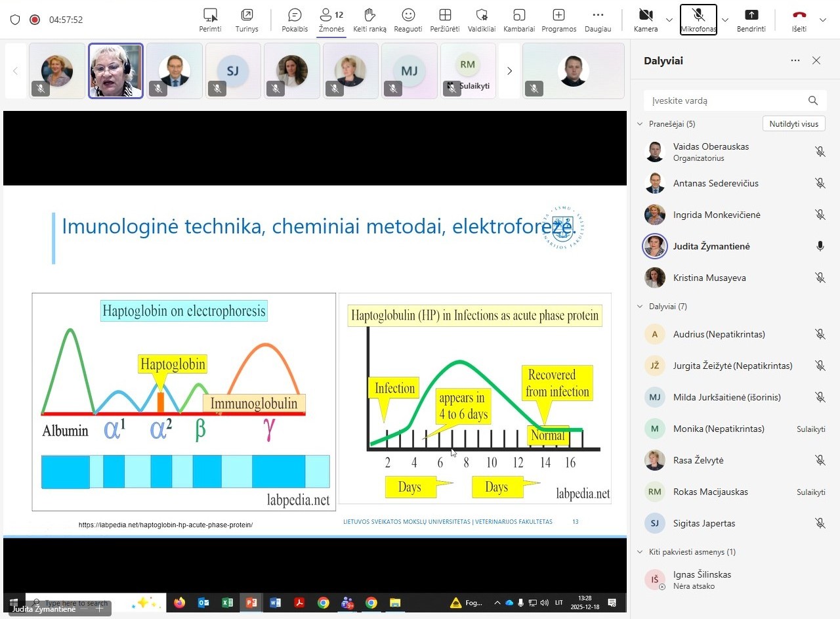Click the Nutildyti visus button
The height and width of the screenshot is (619, 840).
pos(793,124)
